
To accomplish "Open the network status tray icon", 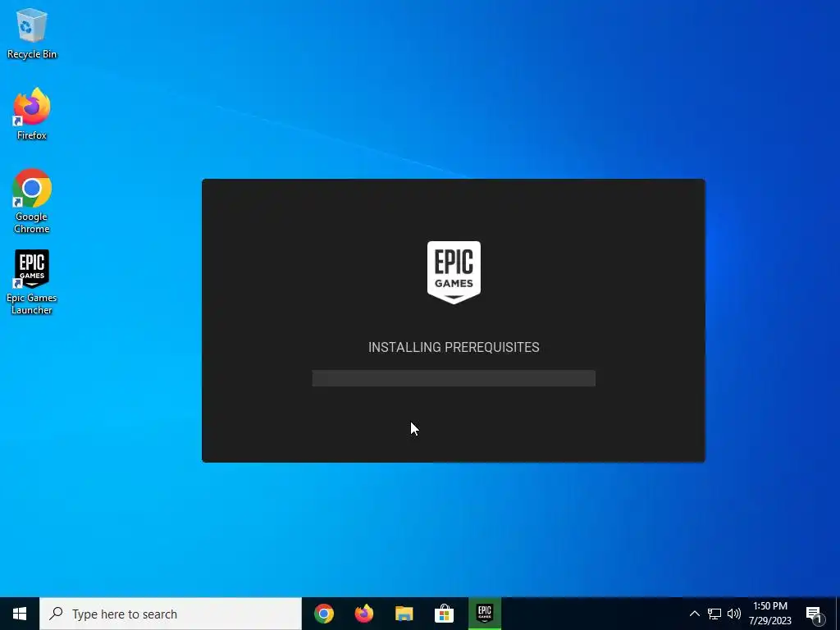I will pos(714,614).
